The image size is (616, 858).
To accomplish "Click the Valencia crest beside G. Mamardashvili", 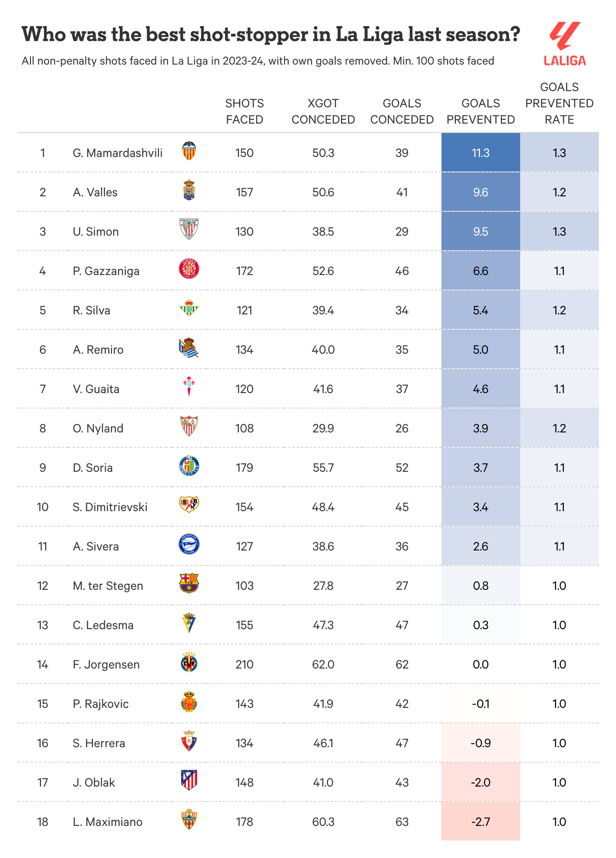I will pos(189,151).
